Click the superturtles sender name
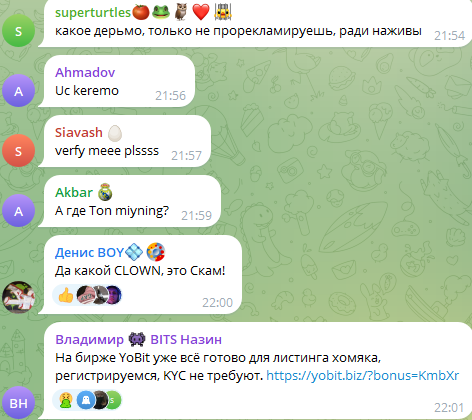 click(x=93, y=13)
